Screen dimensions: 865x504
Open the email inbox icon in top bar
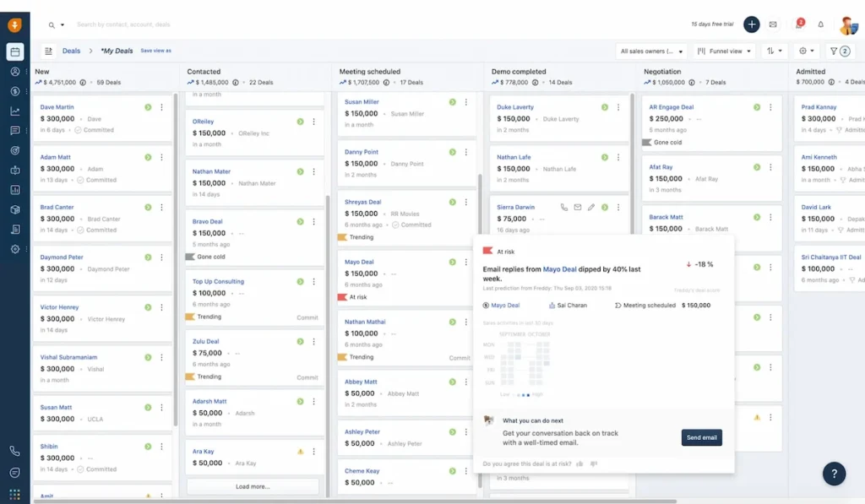point(772,24)
